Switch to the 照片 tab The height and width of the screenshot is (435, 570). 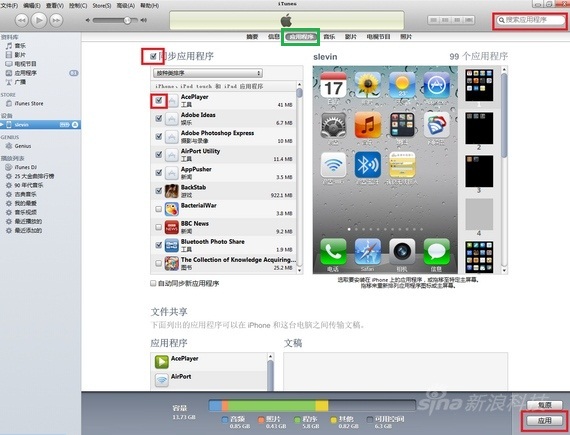[406, 37]
